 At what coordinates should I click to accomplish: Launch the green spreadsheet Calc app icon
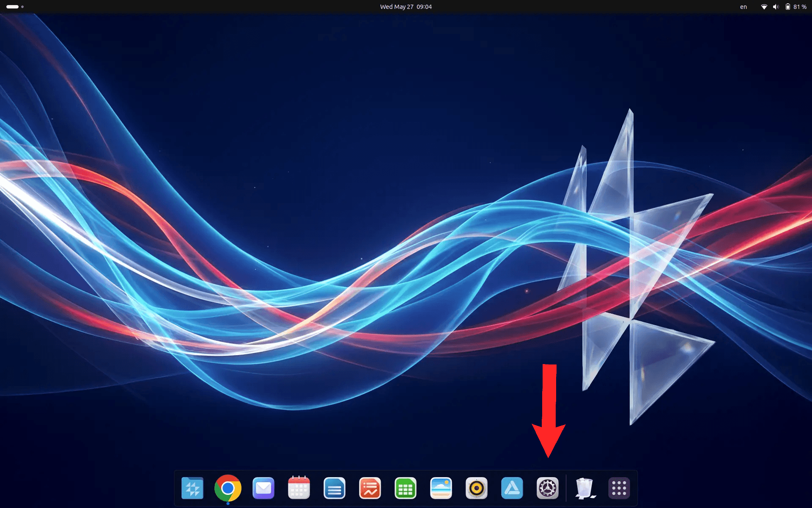pyautogui.click(x=406, y=488)
